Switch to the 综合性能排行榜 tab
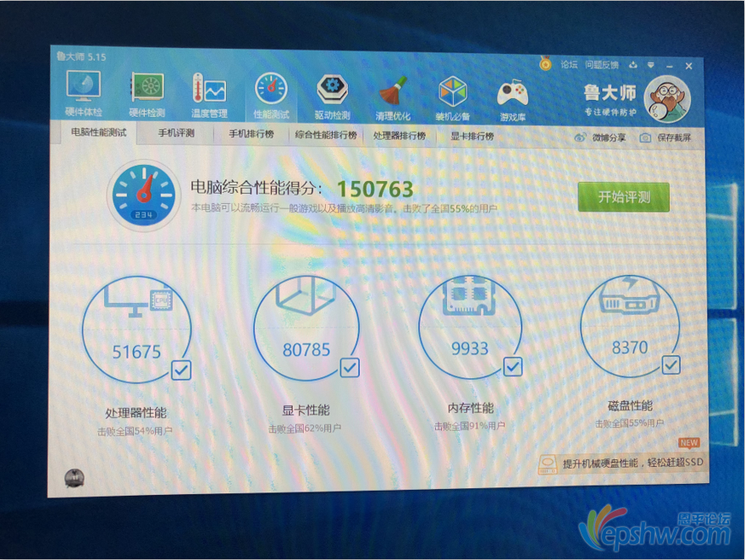This screenshot has width=745, height=560. tap(326, 135)
